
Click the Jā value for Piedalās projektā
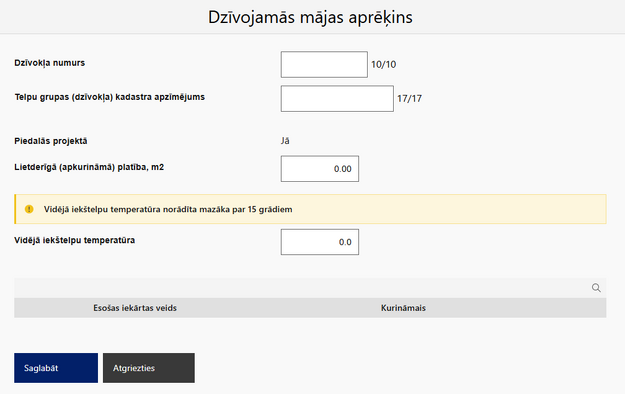coord(285,141)
